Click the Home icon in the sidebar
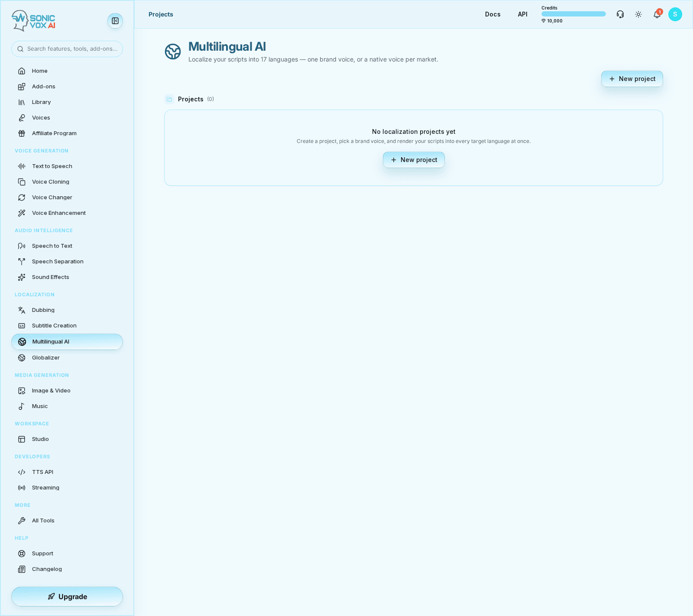Screen dimensions: 693x616 [x=22, y=71]
